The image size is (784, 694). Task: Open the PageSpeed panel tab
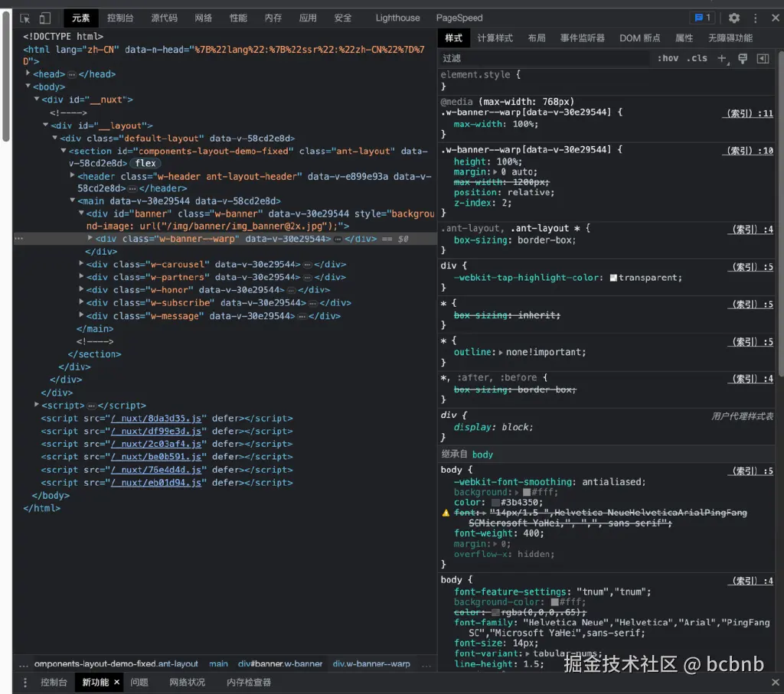click(459, 18)
